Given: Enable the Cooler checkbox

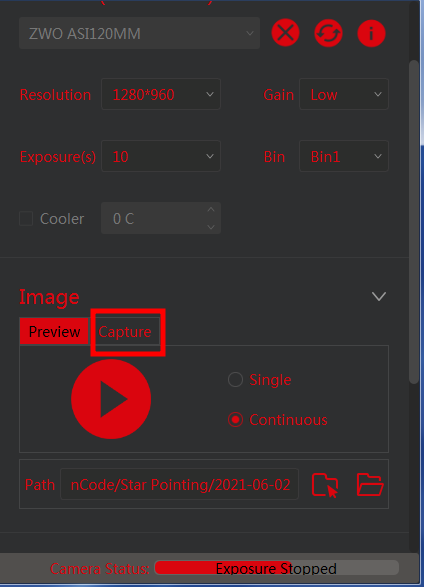Looking at the screenshot, I should click(x=26, y=219).
